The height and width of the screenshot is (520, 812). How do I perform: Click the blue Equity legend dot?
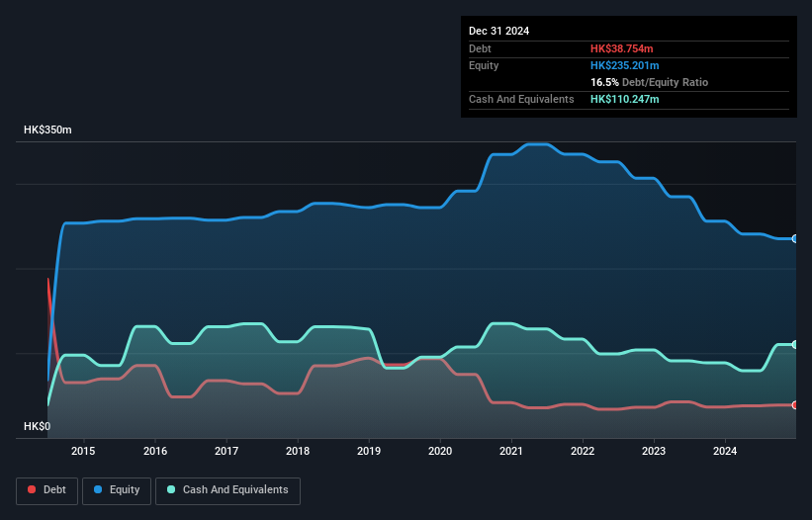tap(98, 489)
